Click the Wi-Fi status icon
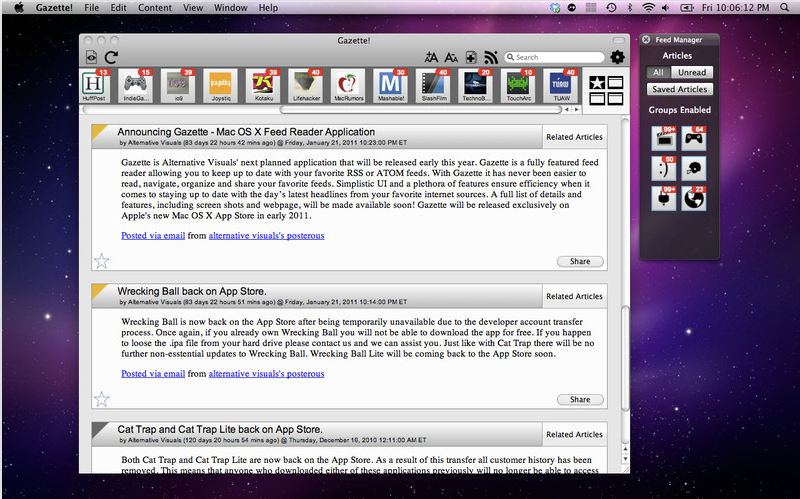The width and height of the screenshot is (800, 499). pyautogui.click(x=648, y=8)
